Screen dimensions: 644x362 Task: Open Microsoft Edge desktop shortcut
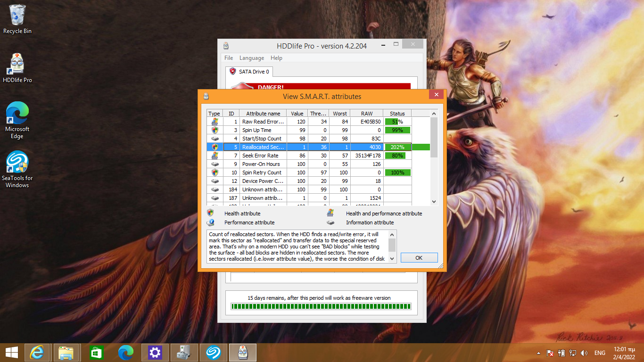point(17,120)
